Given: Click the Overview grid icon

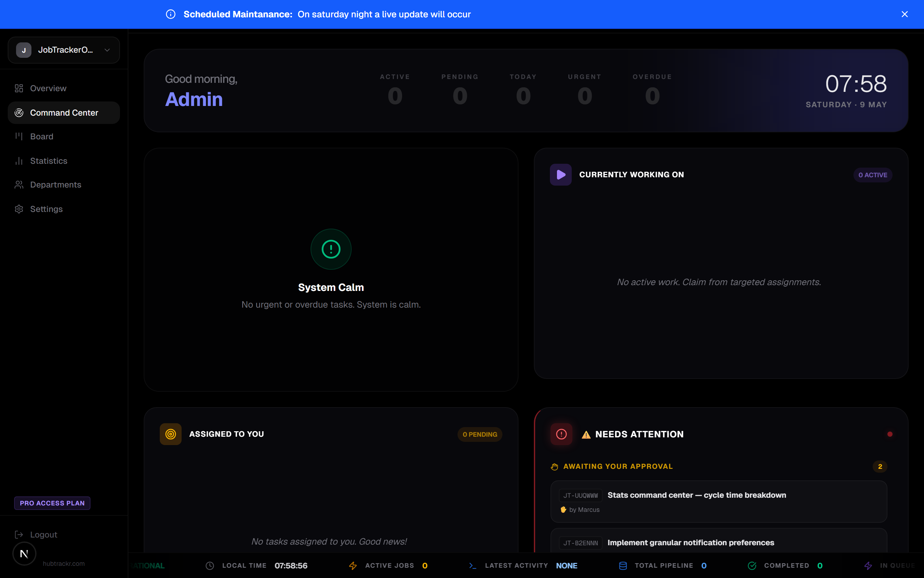Looking at the screenshot, I should click(x=19, y=88).
